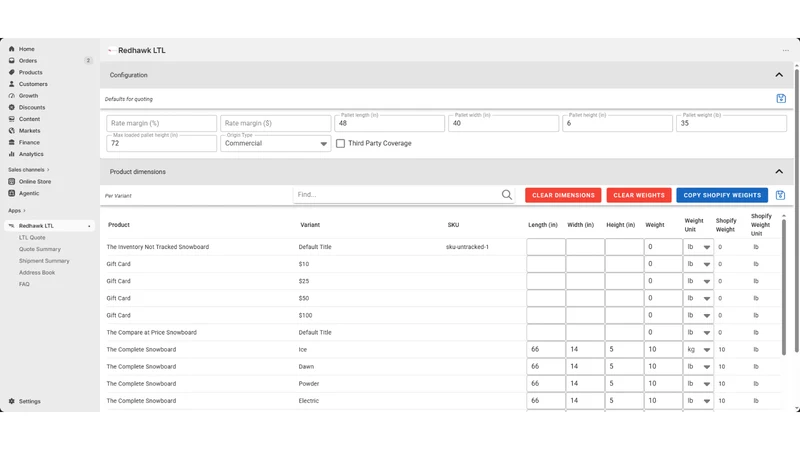Open the Origin Type Commercial dropdown
Image resolution: width=800 pixels, height=450 pixels.
pyautogui.click(x=276, y=143)
